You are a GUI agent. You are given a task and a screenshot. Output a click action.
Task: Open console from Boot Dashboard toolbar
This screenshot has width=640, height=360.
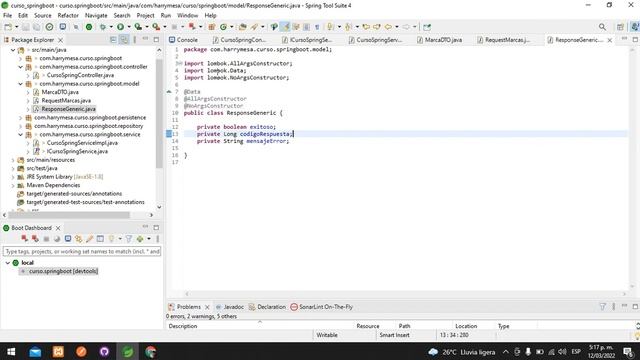(x=68, y=239)
